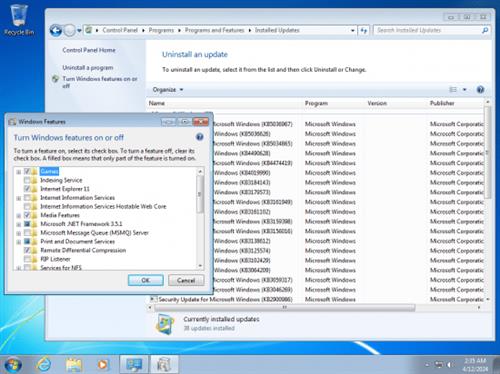Screen dimensions: 500x374
Task: Switch to the Control Panel taskbar button
Action: 134,364
